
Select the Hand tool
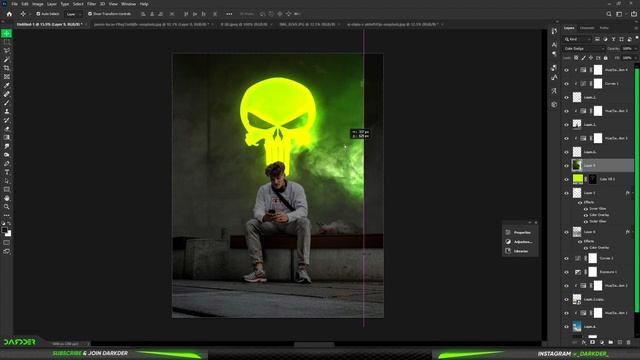click(x=7, y=198)
